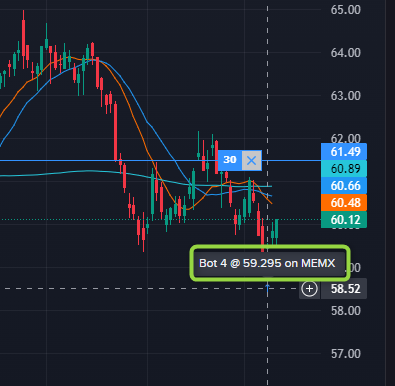Select the order line quantity label 30

230,160
